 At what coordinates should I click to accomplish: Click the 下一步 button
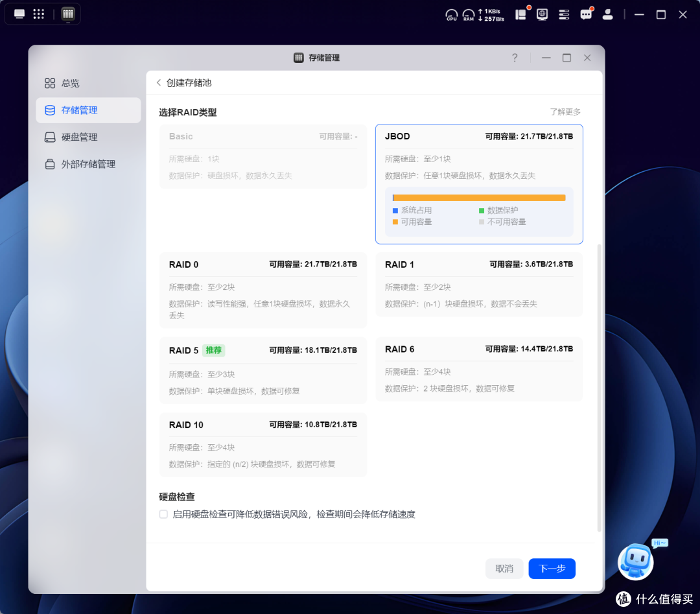(552, 569)
